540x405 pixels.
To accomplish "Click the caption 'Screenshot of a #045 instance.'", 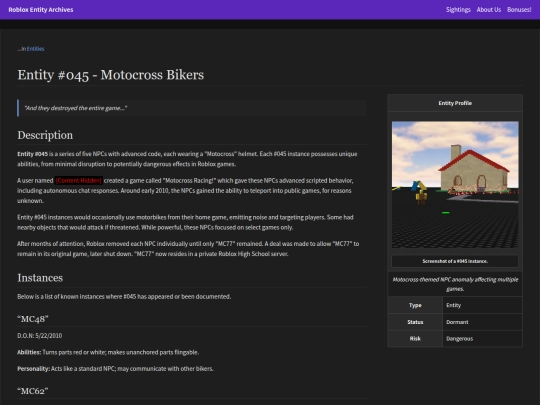I will click(455, 261).
